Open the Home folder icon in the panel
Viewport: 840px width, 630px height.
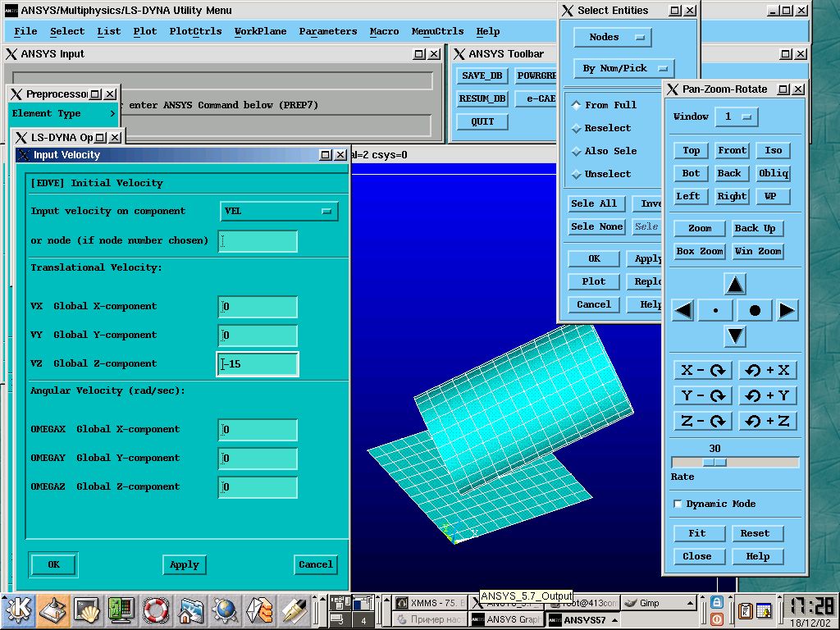(190, 609)
